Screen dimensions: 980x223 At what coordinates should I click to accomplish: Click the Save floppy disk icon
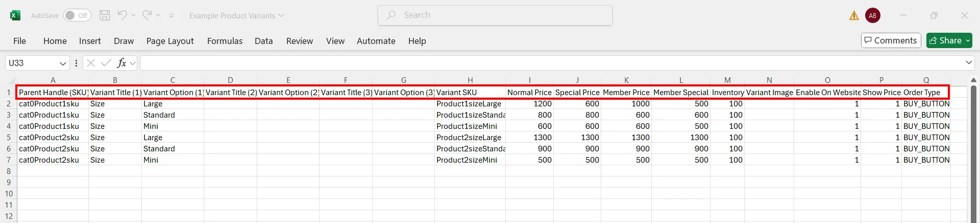105,15
